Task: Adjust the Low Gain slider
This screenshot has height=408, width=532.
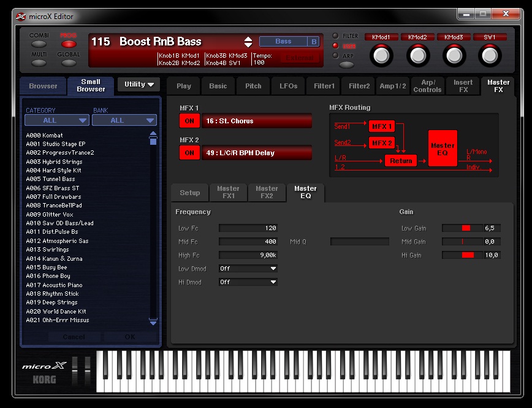Action: tap(463, 228)
